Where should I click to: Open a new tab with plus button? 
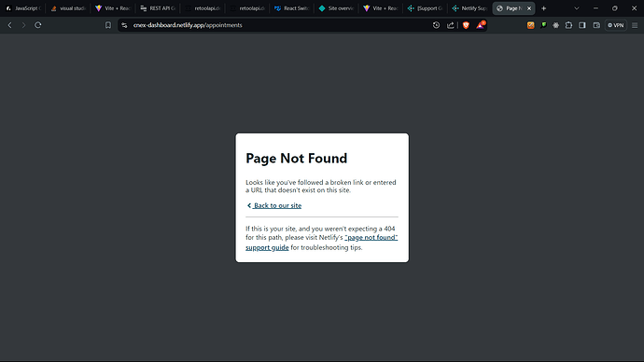544,8
